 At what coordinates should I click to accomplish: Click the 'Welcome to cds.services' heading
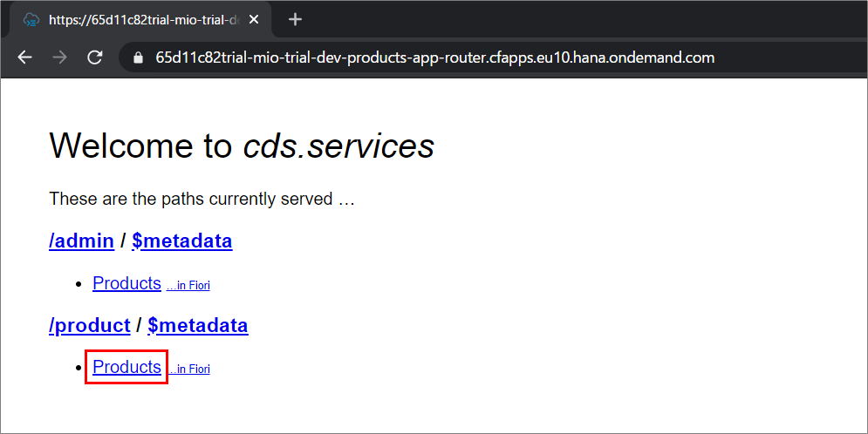click(x=242, y=146)
